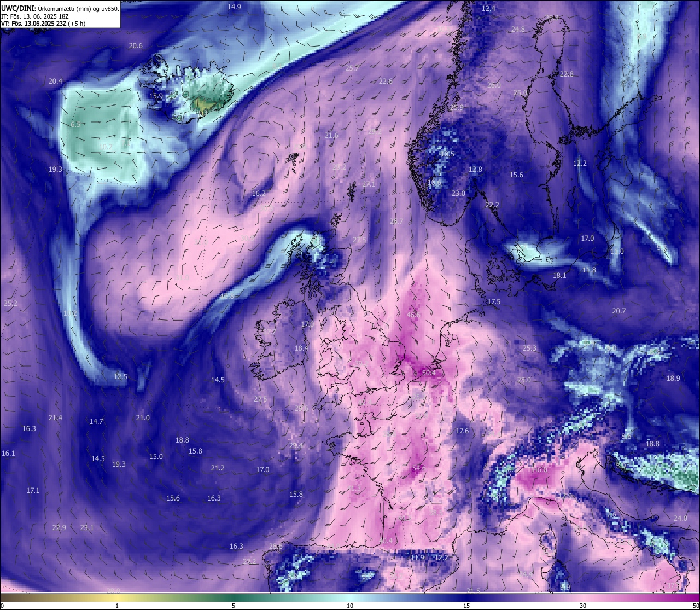The image size is (700, 610).
Task: Click the 21.4 value in the western Atlantic
Action: (x=55, y=417)
